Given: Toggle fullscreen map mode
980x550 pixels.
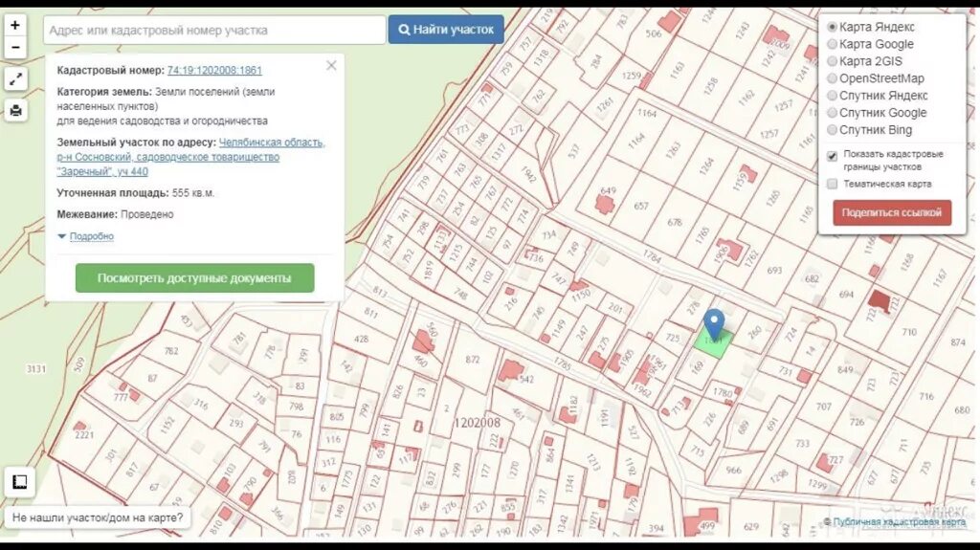Looking at the screenshot, I should [15, 79].
